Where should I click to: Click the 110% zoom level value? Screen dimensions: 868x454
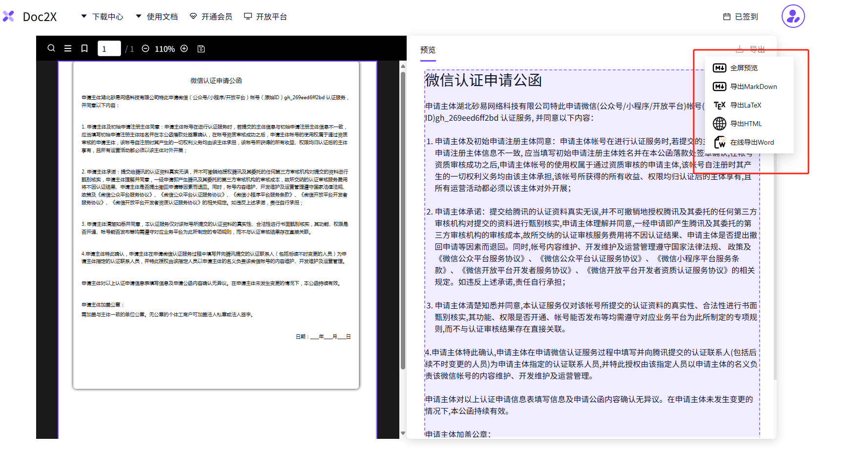165,49
